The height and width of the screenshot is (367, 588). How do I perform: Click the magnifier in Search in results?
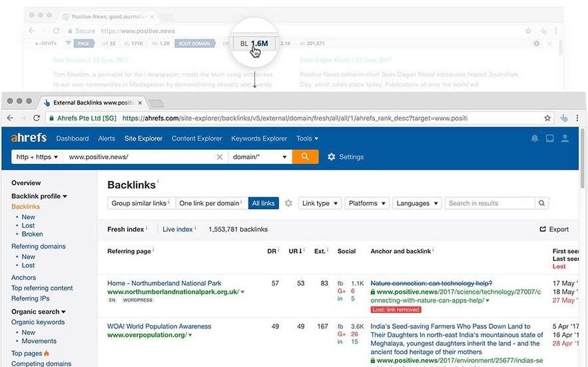pos(541,203)
